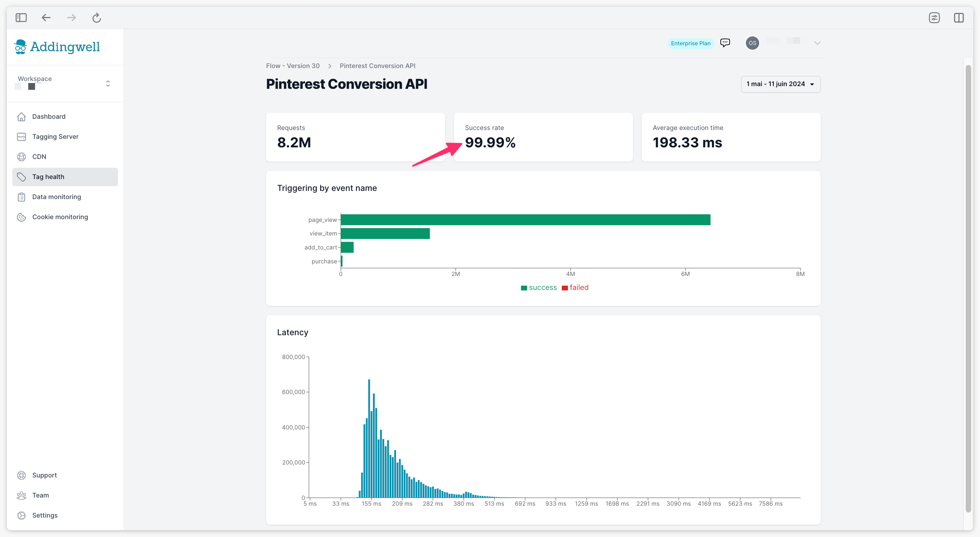
Task: Click the Success rate value 99.99%
Action: click(x=490, y=143)
